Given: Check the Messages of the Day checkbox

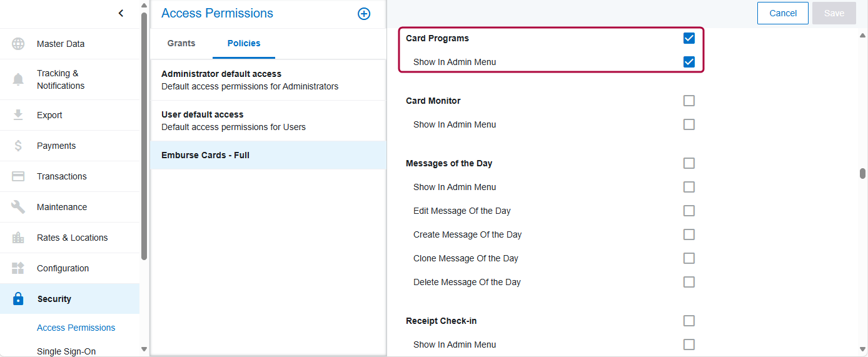Looking at the screenshot, I should coord(689,163).
